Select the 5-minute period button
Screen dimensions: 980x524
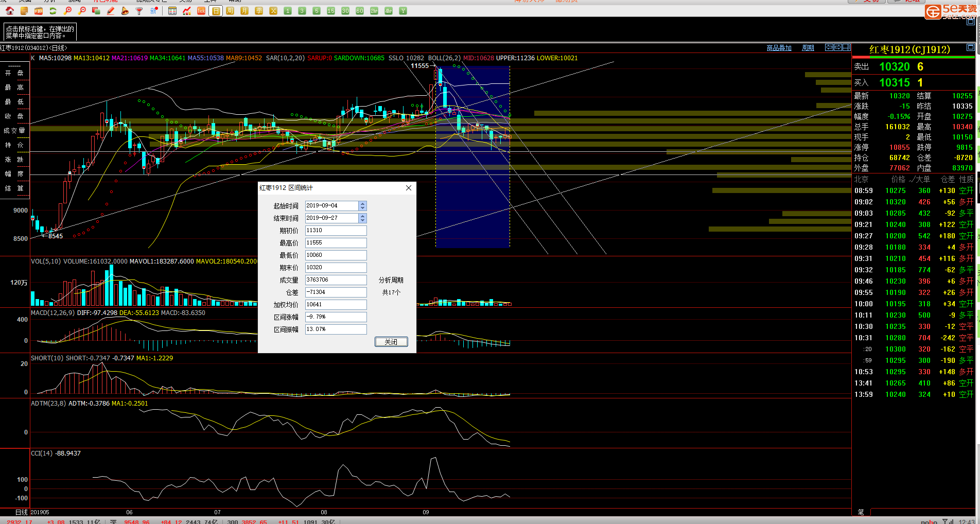317,11
